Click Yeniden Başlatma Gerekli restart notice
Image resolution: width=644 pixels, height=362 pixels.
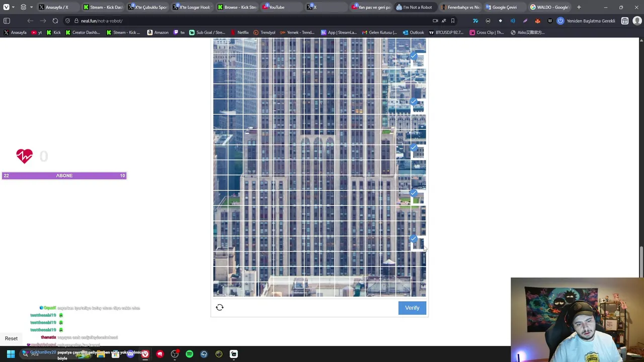coord(591,21)
